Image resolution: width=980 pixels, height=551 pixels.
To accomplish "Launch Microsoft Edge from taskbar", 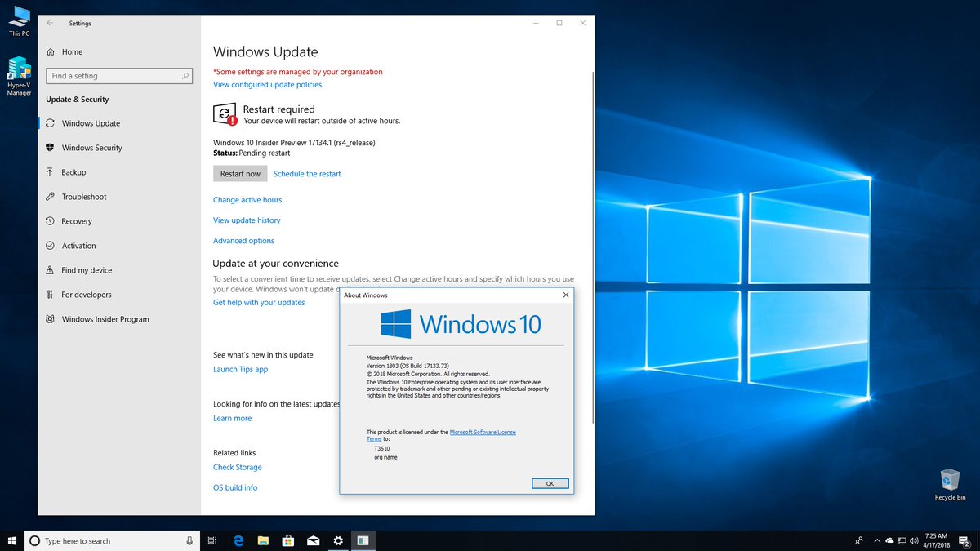I will pyautogui.click(x=238, y=540).
